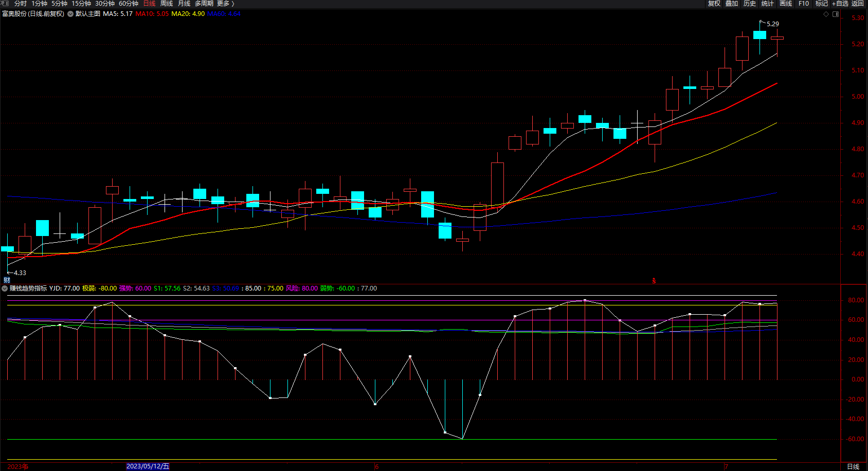Screen dimensions: 868x471
Task: Click the 0.00 indicator axis label
Action: [858, 379]
